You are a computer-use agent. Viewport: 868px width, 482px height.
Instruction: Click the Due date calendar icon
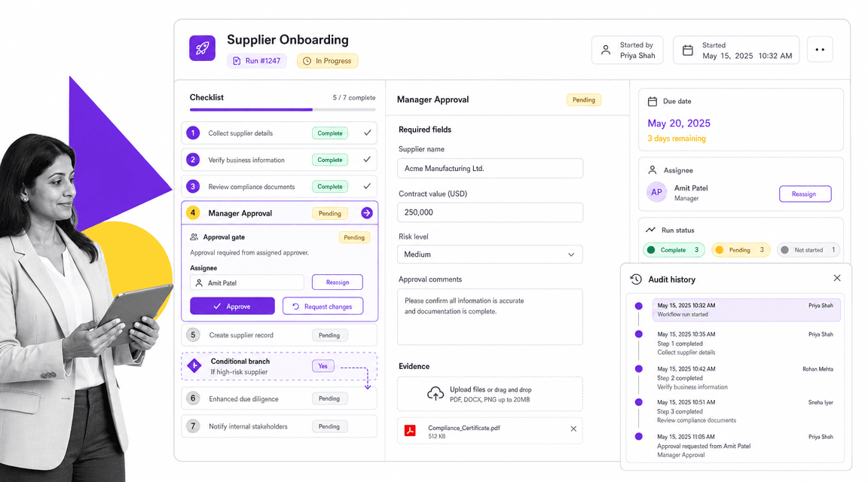653,101
